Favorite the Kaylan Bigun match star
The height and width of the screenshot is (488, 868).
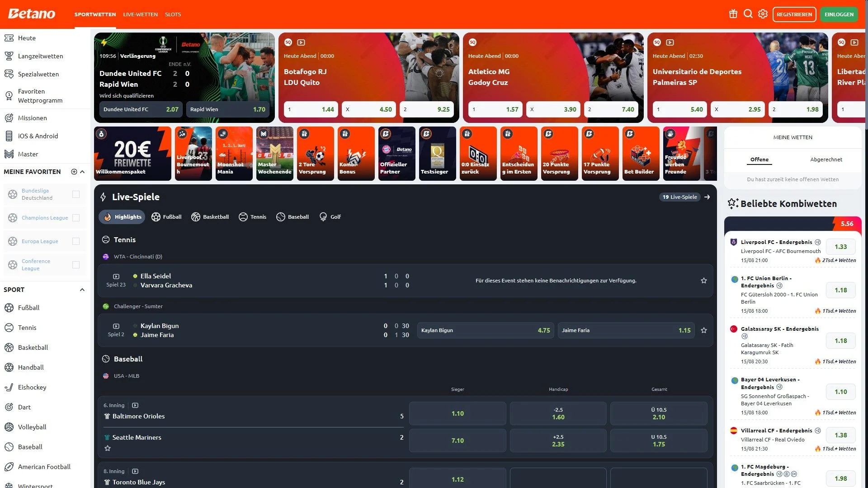(703, 330)
